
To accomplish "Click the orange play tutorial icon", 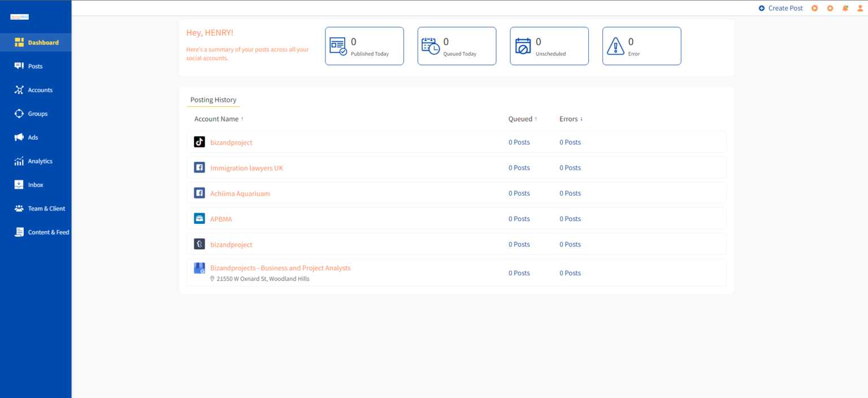I will click(x=814, y=8).
